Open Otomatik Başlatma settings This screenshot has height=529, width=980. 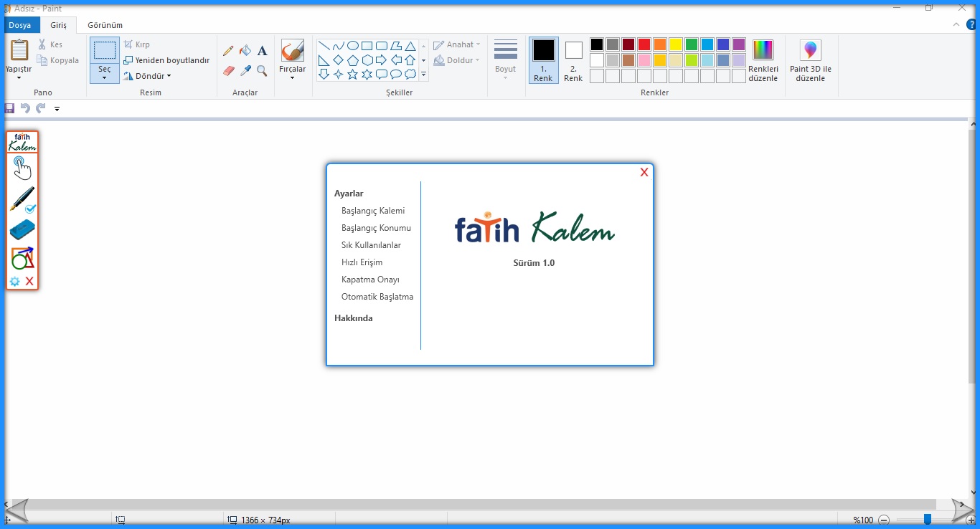click(377, 297)
